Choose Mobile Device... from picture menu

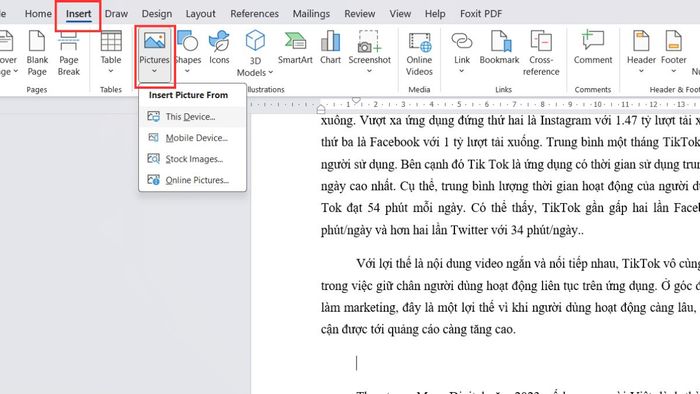(192, 138)
